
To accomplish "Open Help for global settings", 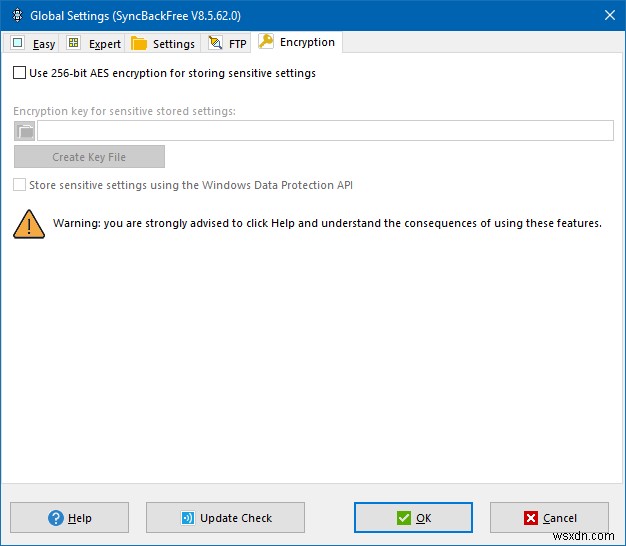I will click(x=69, y=518).
